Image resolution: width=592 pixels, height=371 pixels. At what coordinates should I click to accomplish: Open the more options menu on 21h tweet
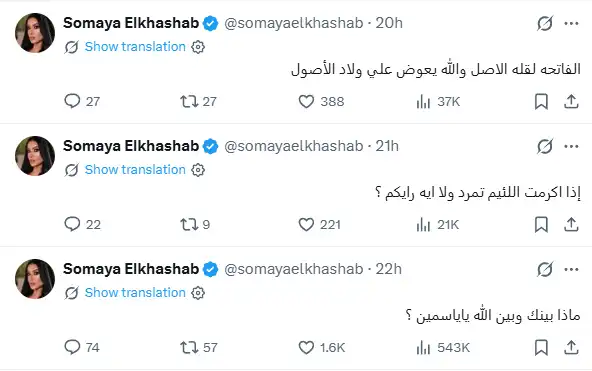point(571,146)
